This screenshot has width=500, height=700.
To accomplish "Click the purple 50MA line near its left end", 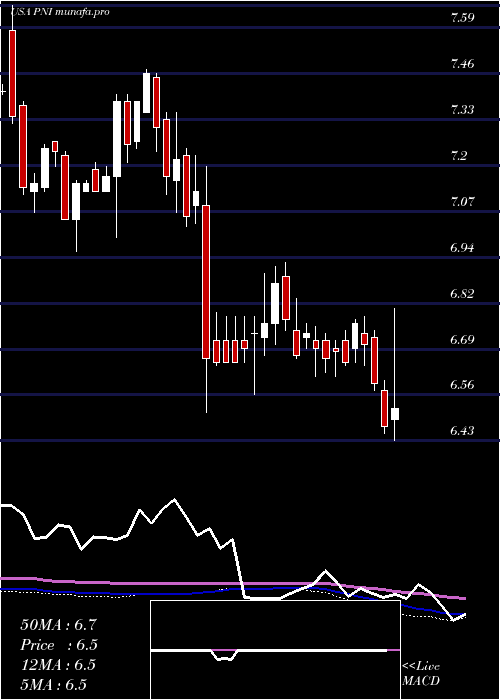I will [18, 578].
